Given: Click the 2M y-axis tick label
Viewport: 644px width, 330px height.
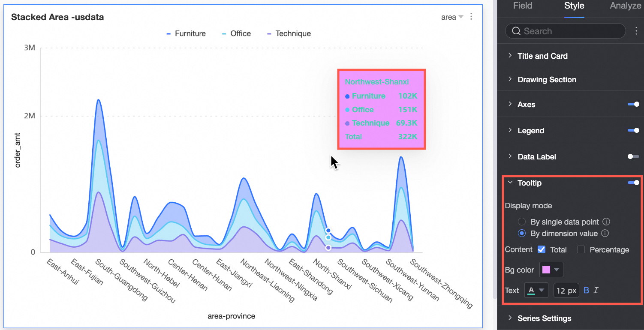Looking at the screenshot, I should (x=29, y=116).
